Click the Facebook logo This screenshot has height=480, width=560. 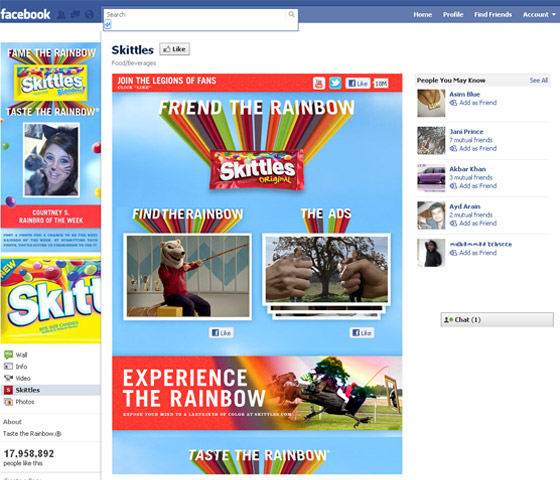coord(25,14)
